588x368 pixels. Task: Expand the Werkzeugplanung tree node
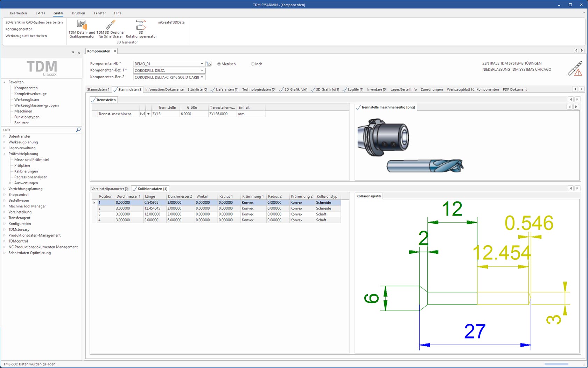[x=5, y=142]
